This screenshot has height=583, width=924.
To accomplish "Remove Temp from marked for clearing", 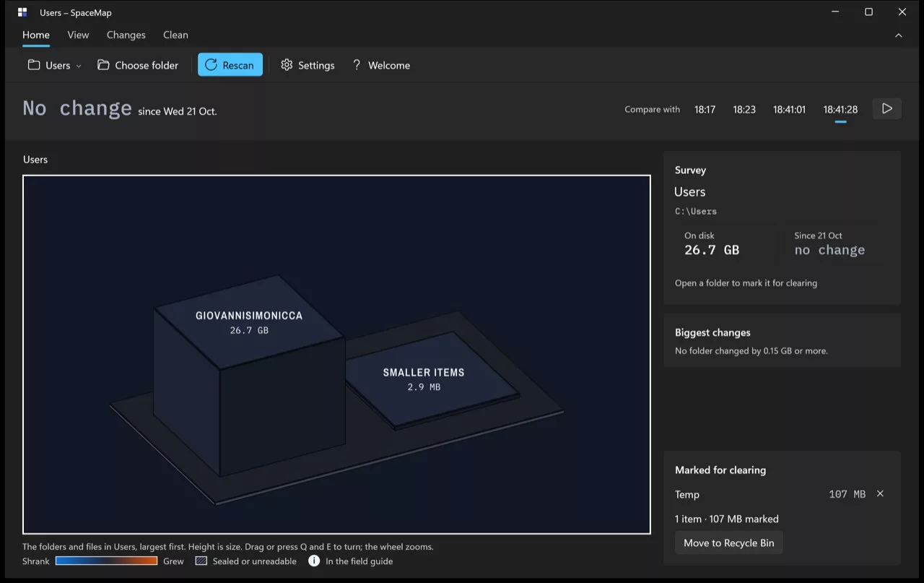I will point(880,494).
